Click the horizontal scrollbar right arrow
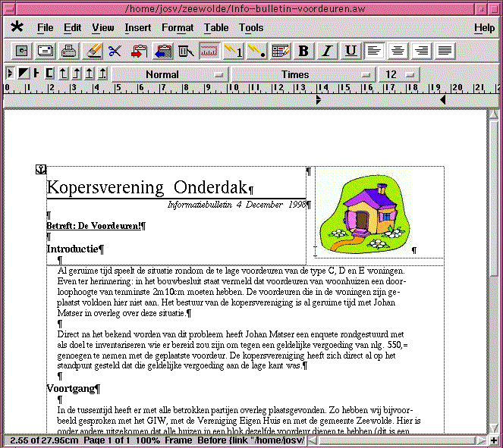The width and height of the screenshot is (503, 448). point(480,440)
